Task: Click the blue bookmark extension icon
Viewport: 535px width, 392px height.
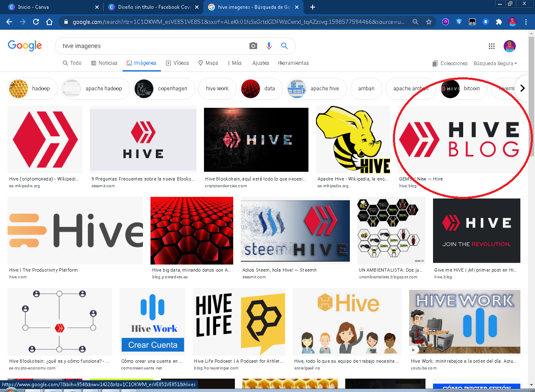Action: click(485, 22)
